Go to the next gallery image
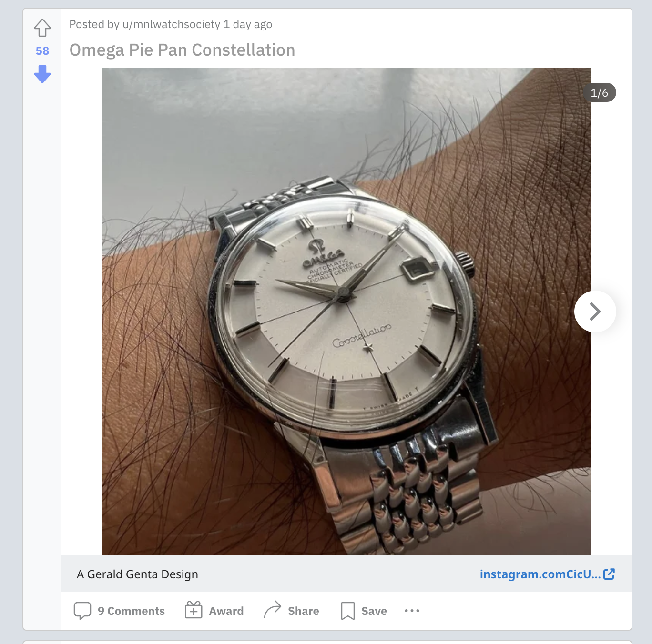The height and width of the screenshot is (644, 652). point(595,312)
